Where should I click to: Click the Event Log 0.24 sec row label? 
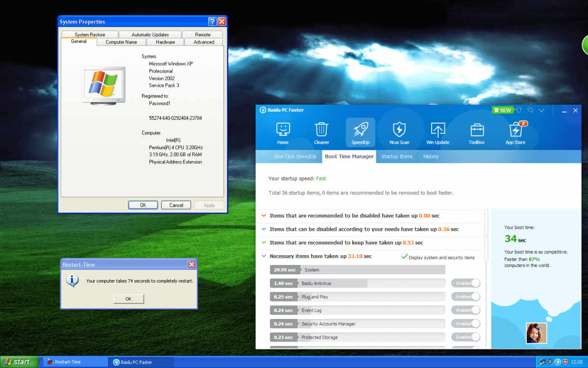click(312, 310)
